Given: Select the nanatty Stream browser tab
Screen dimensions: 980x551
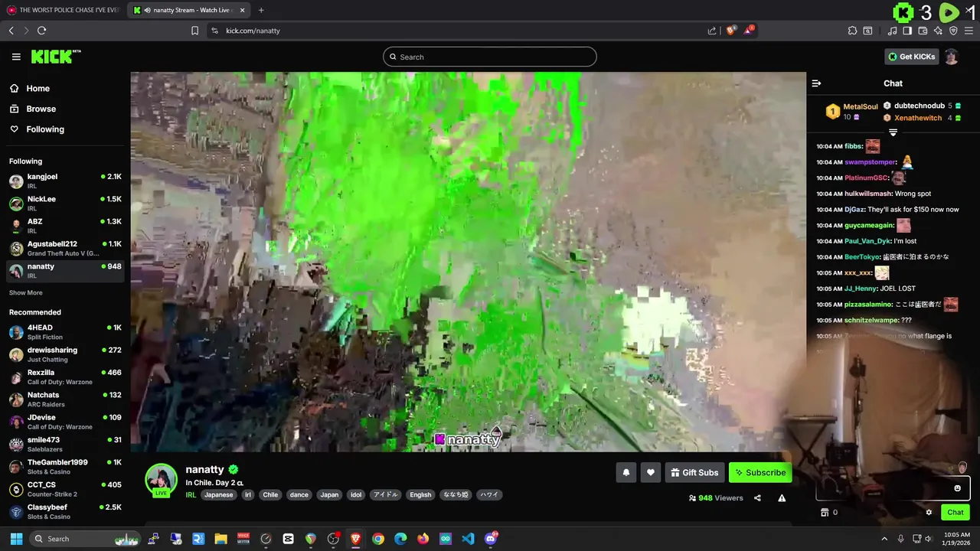Looking at the screenshot, I should [188, 10].
